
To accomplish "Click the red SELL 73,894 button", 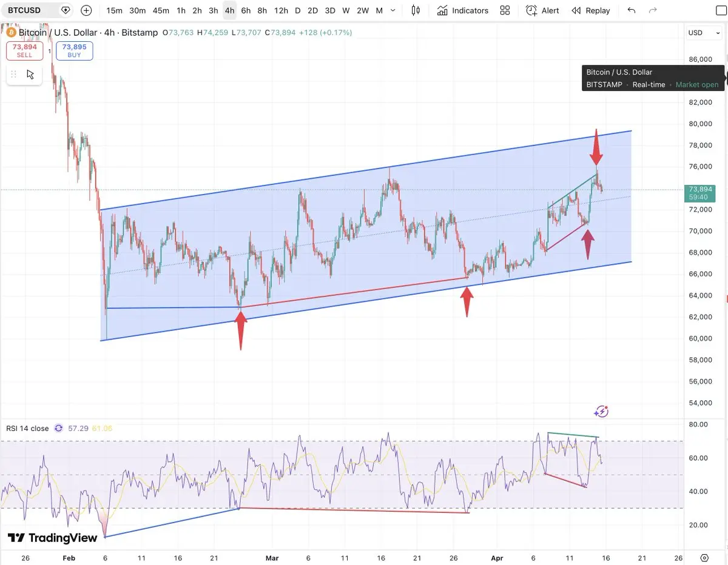I will click(x=24, y=51).
